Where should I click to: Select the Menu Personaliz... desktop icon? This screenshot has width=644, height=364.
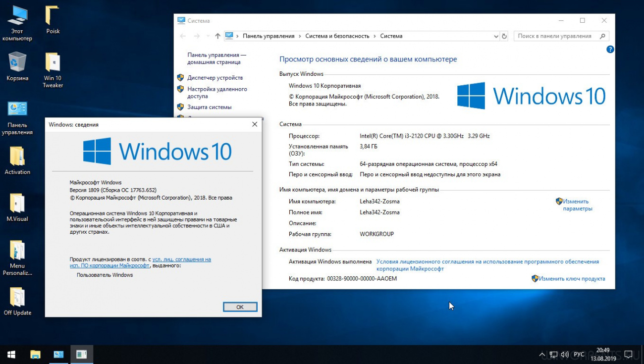[17, 258]
